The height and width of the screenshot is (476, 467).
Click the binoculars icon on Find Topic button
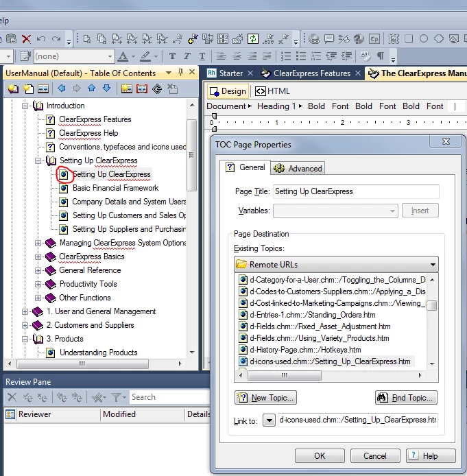tap(383, 397)
